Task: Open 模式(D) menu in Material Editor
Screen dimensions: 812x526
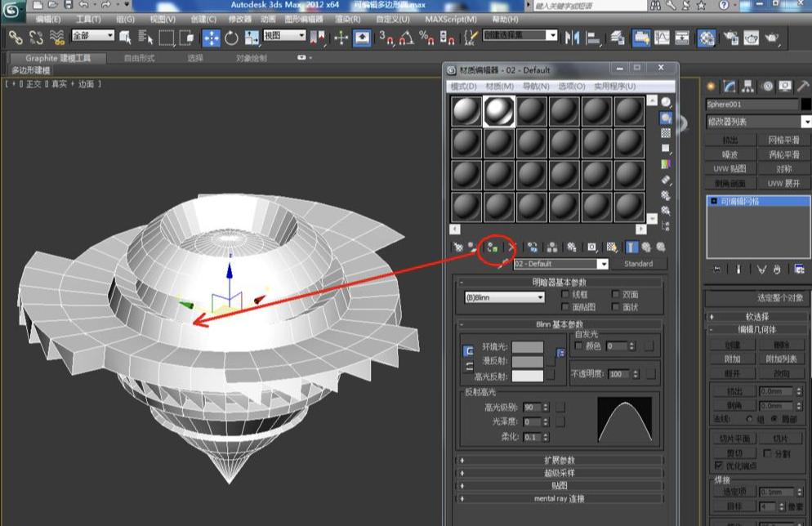Action: click(463, 86)
